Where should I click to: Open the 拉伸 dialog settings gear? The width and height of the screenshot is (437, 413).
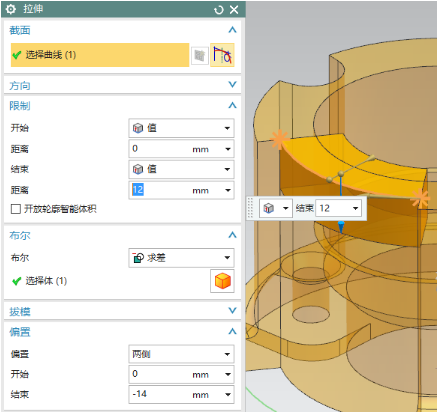11,9
